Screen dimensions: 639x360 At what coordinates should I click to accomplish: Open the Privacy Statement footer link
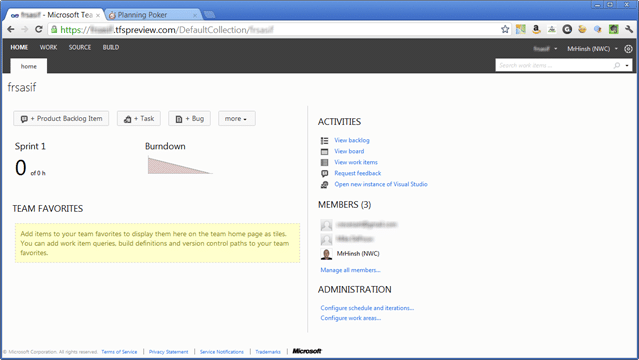pos(168,352)
